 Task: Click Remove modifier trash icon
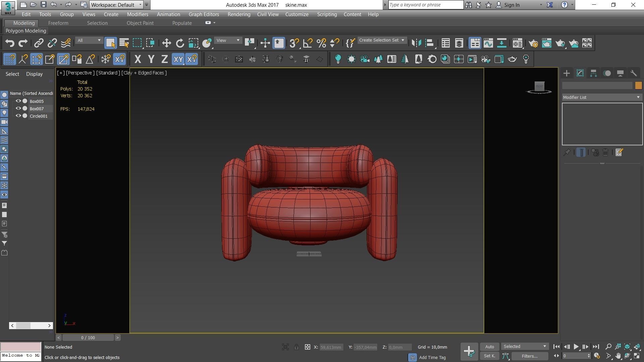(605, 153)
